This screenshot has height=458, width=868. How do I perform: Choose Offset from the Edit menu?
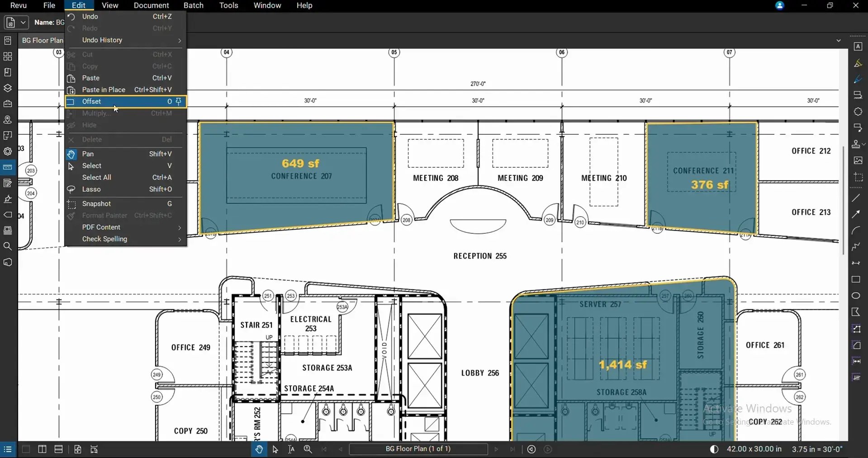click(x=126, y=102)
